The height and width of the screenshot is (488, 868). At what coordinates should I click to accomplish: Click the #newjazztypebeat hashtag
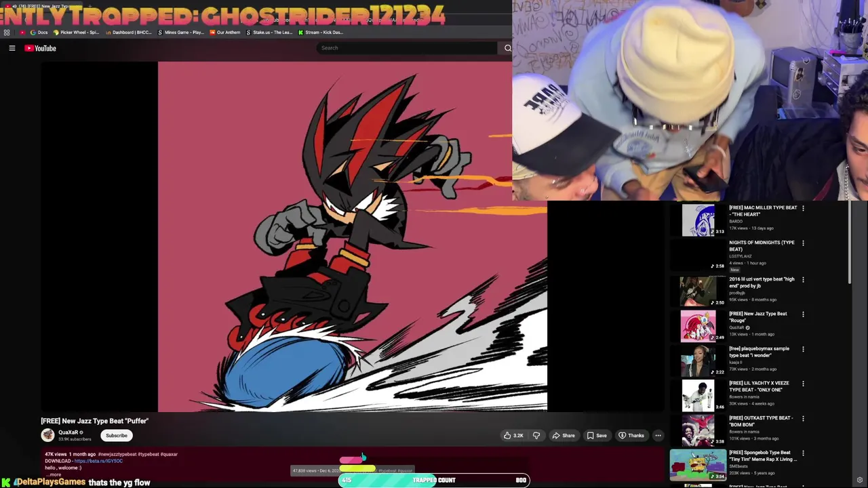(x=117, y=454)
